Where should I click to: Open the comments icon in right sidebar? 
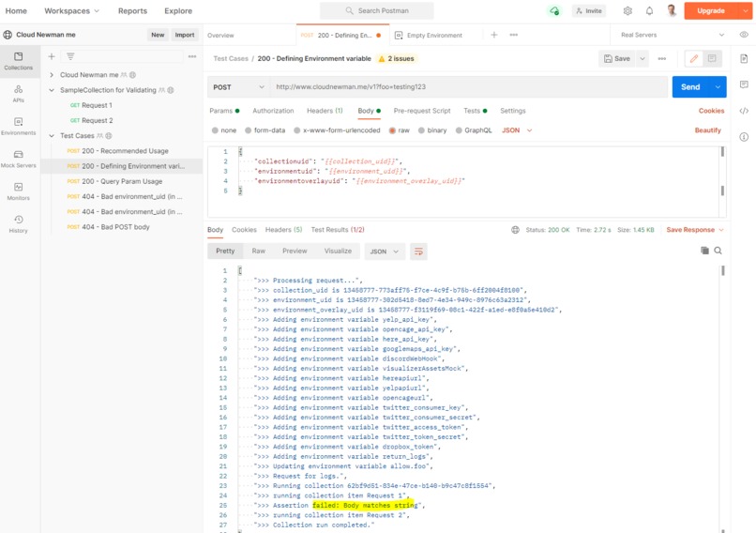[744, 84]
